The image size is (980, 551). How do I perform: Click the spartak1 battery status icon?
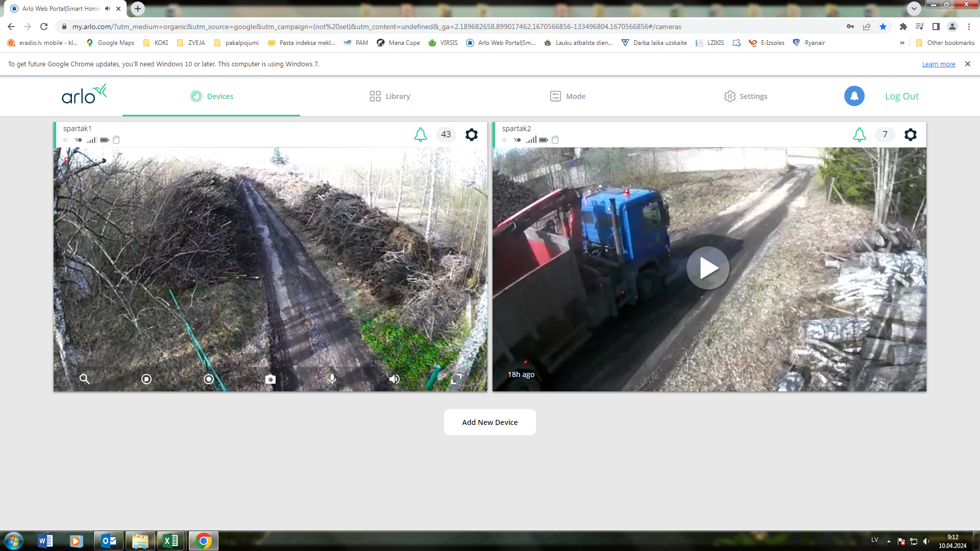pyautogui.click(x=104, y=140)
